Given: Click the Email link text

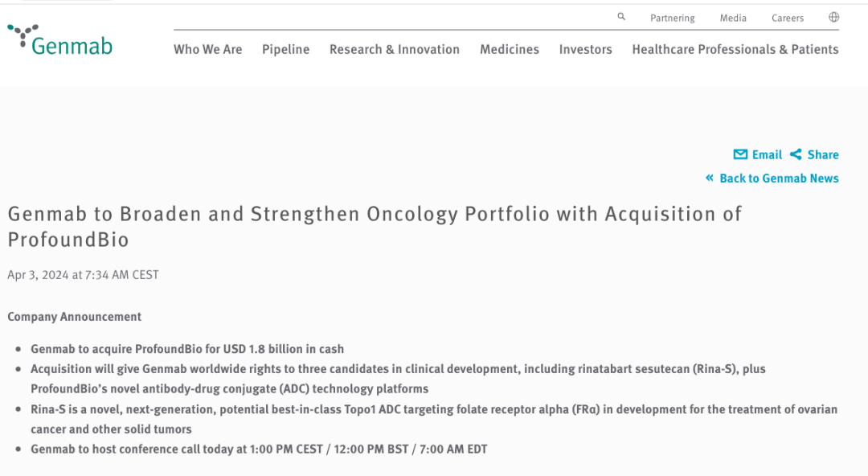Looking at the screenshot, I should point(768,154).
